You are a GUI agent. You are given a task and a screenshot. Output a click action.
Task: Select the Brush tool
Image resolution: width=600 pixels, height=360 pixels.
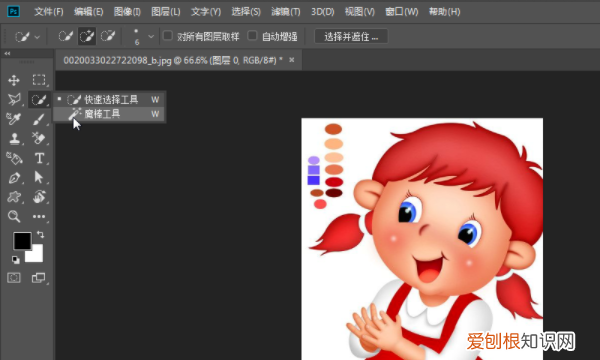39,119
